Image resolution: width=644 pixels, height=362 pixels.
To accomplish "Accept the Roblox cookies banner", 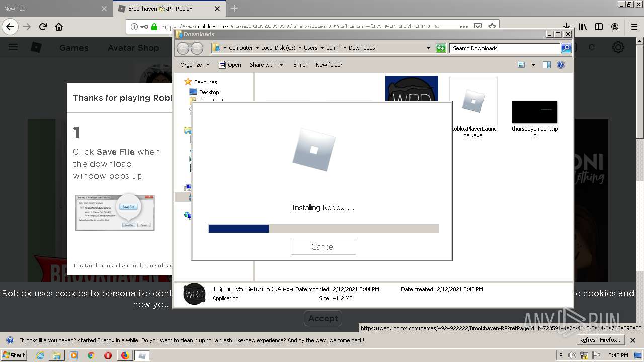I will click(x=323, y=318).
